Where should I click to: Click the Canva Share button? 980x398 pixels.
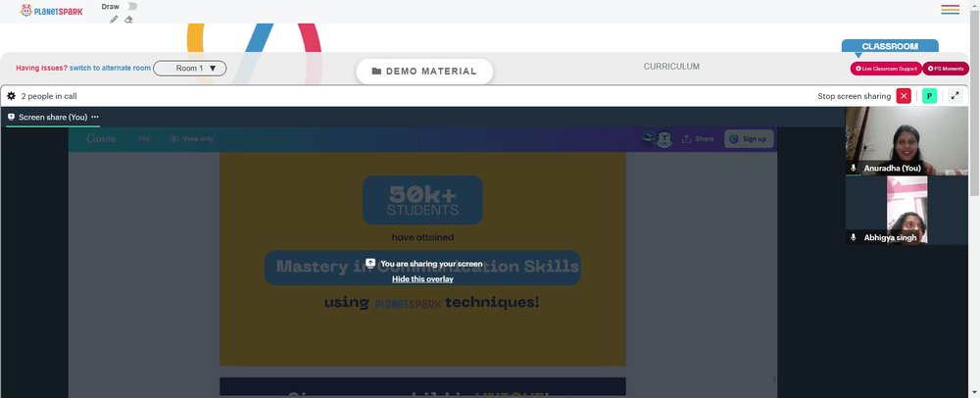[x=698, y=138]
